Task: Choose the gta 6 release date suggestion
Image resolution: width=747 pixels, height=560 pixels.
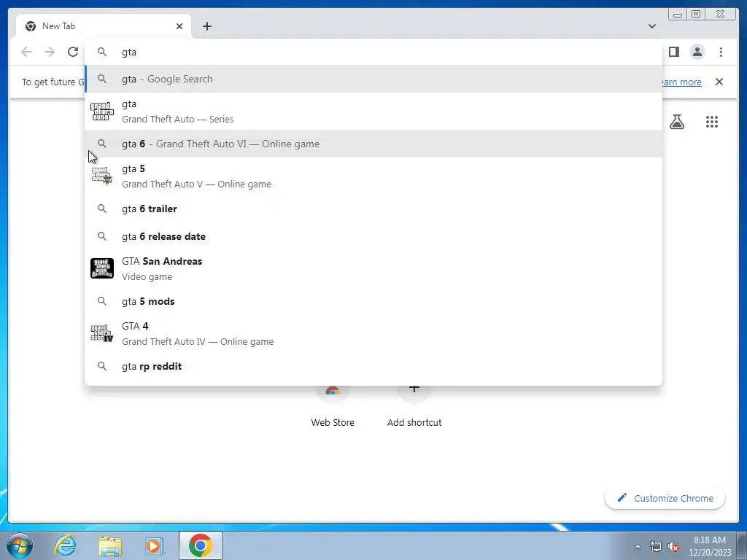Action: (x=373, y=236)
